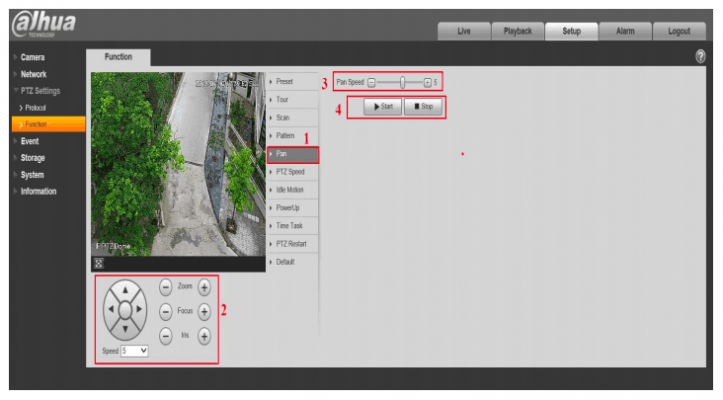Collapse the PTZ Settings sidebar section
This screenshot has height=400, width=723.
(40, 91)
